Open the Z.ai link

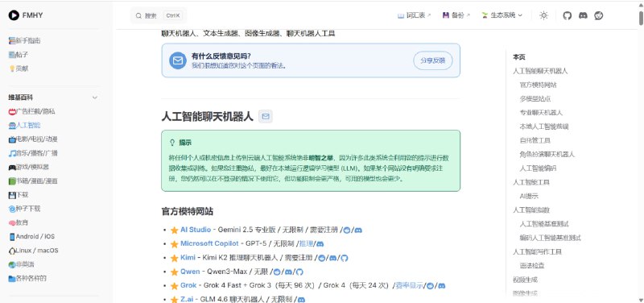[187, 299]
